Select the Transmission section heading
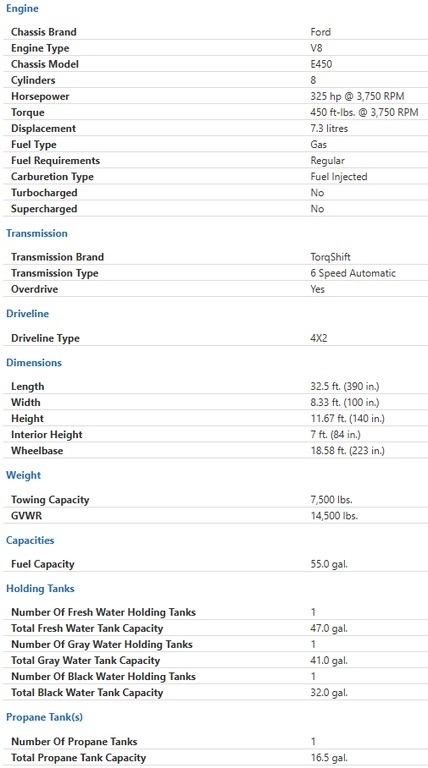 [37, 233]
